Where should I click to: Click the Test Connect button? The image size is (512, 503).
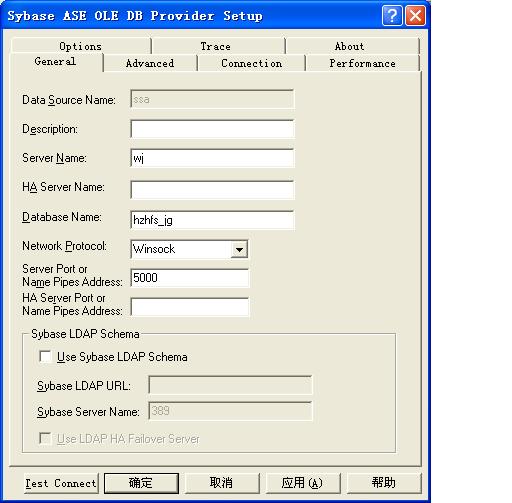(61, 483)
